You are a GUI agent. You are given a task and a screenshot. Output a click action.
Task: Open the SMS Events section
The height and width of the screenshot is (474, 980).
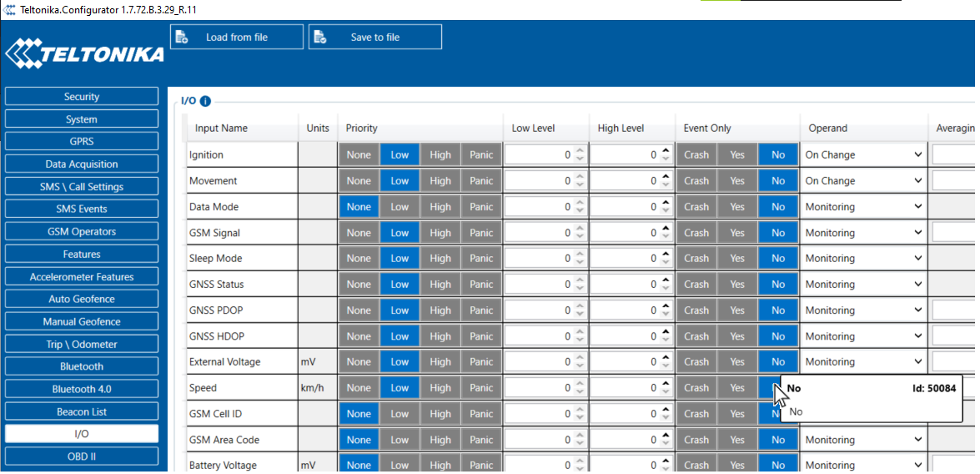pos(82,209)
